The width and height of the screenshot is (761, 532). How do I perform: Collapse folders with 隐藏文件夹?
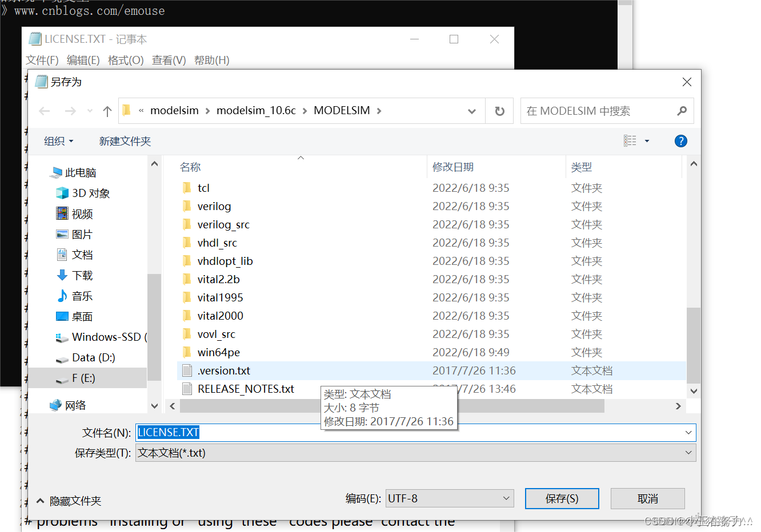[69, 501]
